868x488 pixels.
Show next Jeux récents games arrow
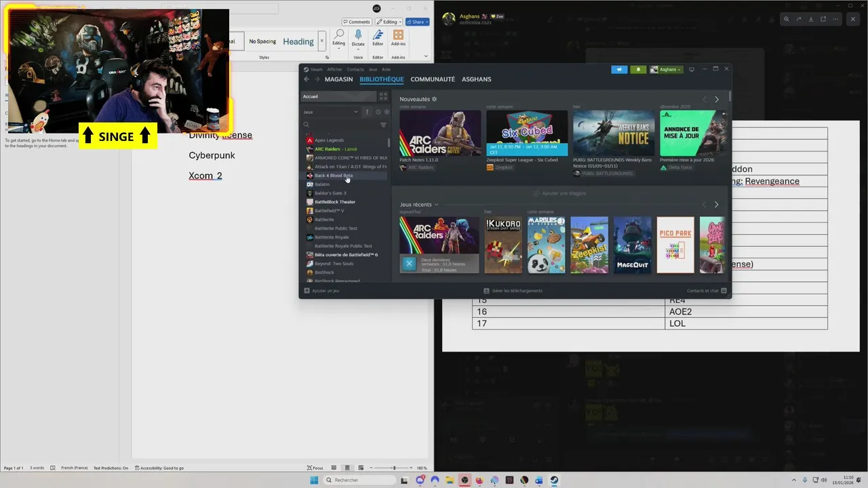(x=717, y=204)
